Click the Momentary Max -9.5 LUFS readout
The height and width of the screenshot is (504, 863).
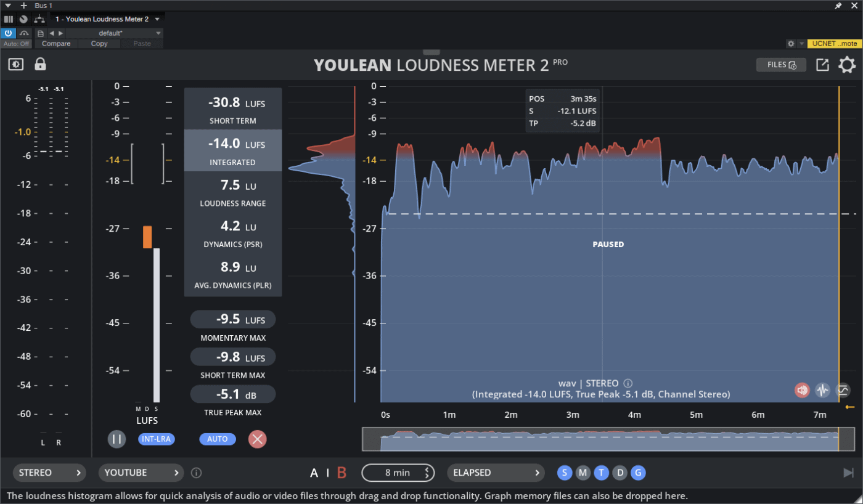coord(233,320)
